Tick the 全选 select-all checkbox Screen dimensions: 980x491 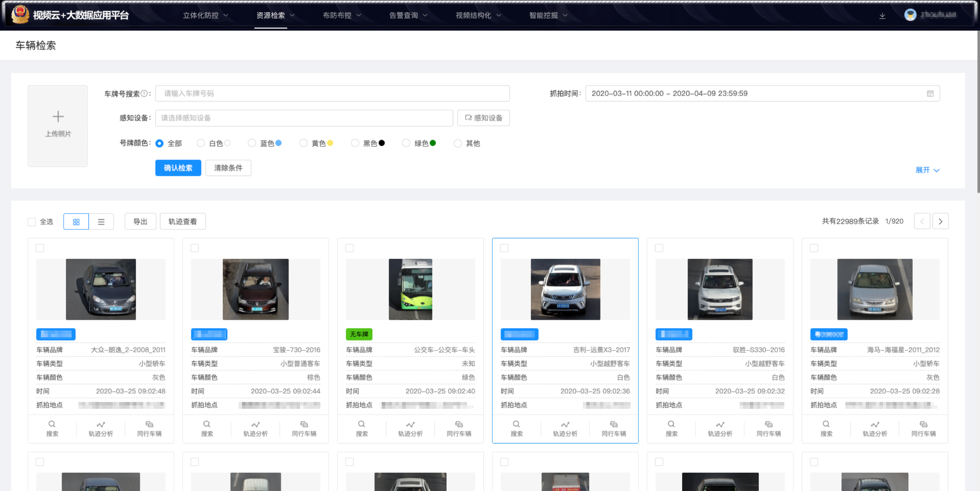pyautogui.click(x=32, y=222)
